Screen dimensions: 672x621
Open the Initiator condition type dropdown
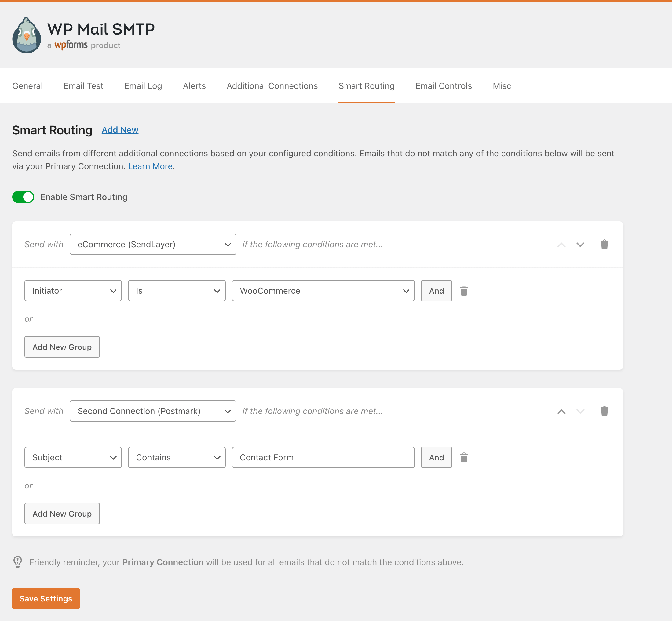coord(73,291)
